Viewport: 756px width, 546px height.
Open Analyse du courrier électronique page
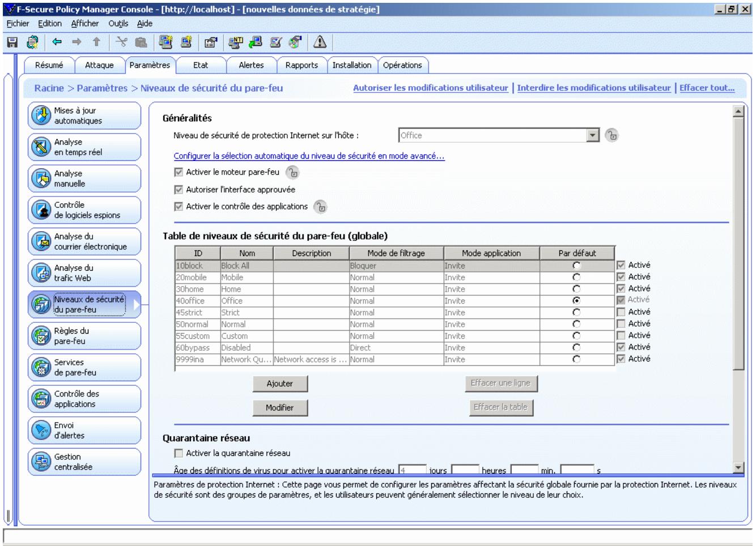click(84, 241)
